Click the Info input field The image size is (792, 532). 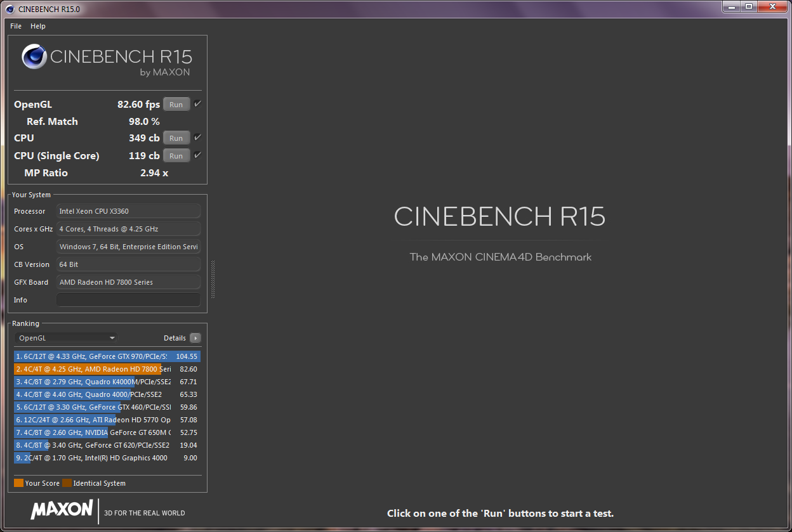[x=129, y=300]
